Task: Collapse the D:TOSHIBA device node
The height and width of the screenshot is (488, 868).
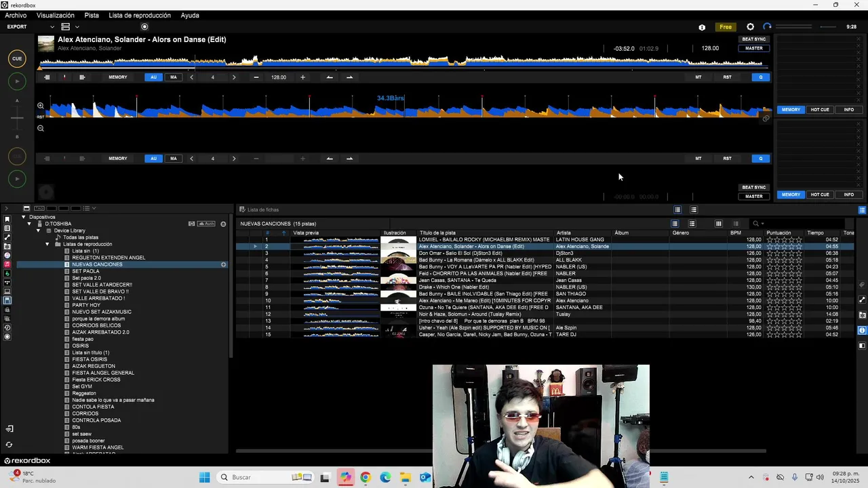Action: (x=29, y=224)
